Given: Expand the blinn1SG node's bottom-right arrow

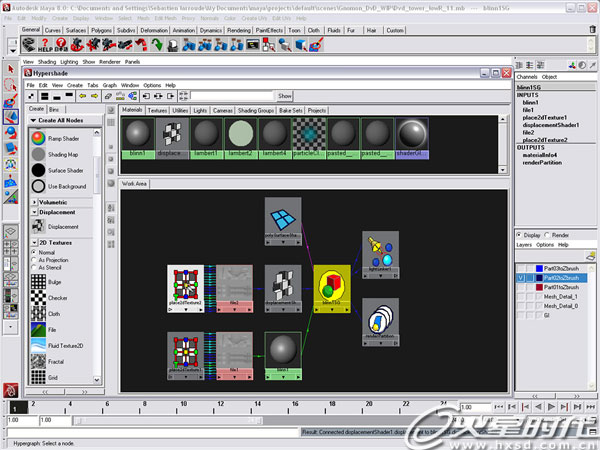Looking at the screenshot, I should click(x=347, y=310).
